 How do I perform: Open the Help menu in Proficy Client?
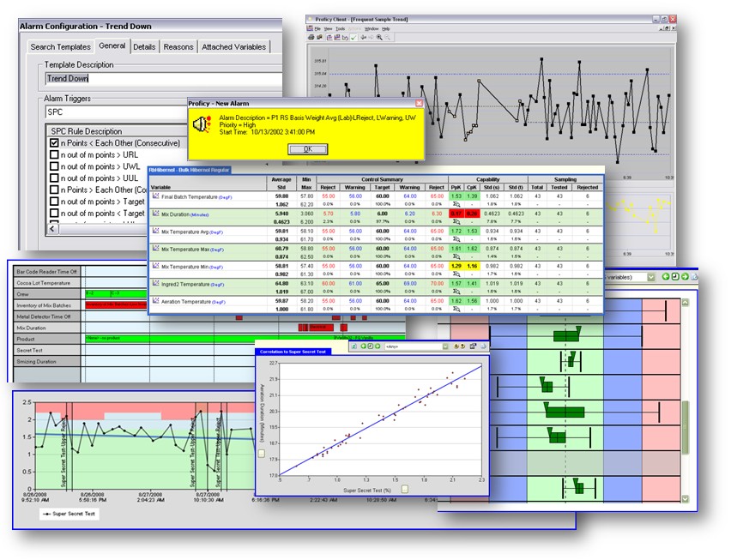386,29
